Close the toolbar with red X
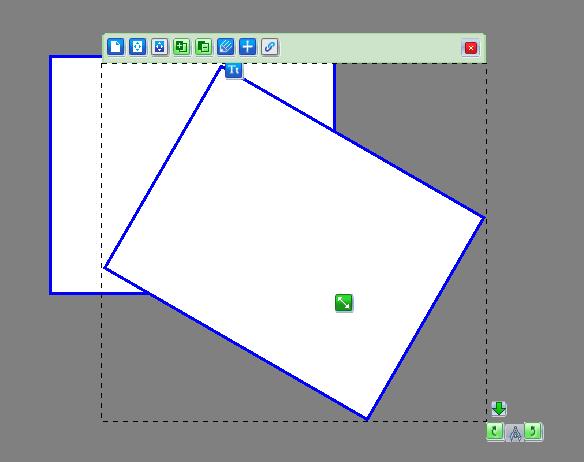 [x=471, y=48]
